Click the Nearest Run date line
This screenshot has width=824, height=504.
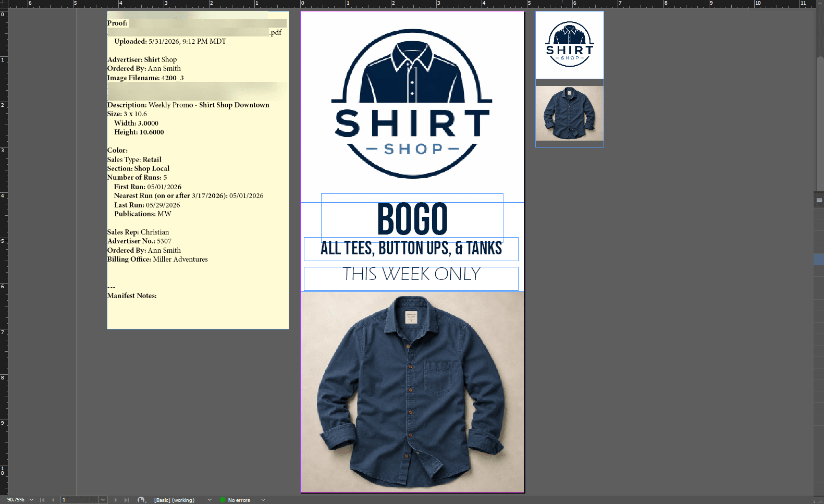189,195
